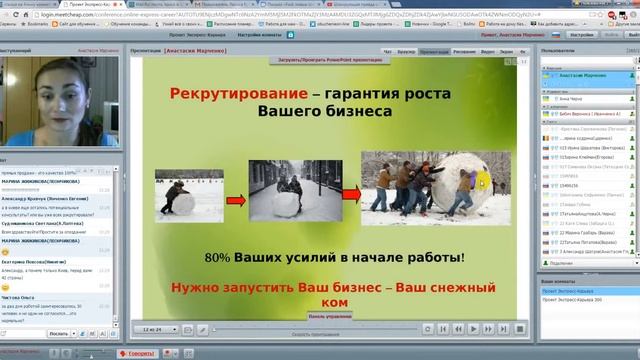Viewport: 640px width, 360px height.
Task: Click 'Загрузить/Проиграть PowerPoint презентацию' button
Action: (x=330, y=60)
